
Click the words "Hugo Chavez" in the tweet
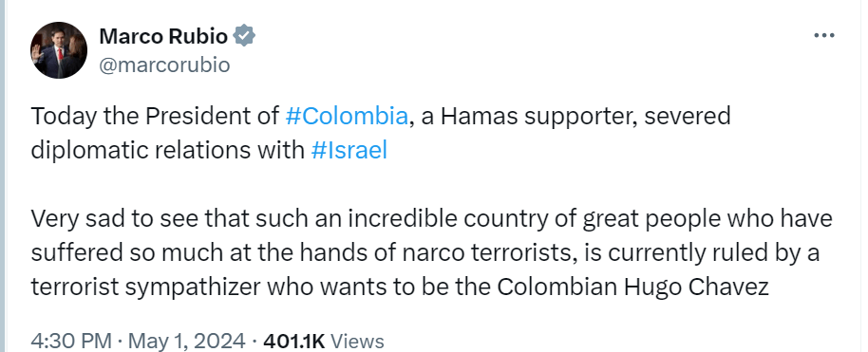(696, 287)
